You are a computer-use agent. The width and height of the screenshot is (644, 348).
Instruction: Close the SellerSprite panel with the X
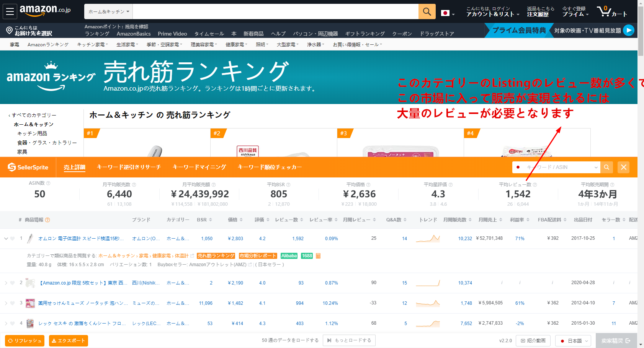(x=623, y=167)
